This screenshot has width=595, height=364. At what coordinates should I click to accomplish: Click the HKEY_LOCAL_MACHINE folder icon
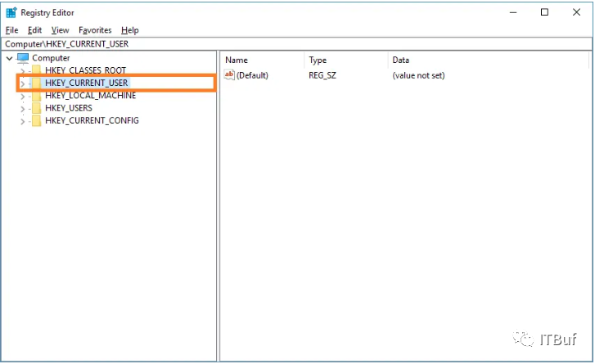pos(37,96)
